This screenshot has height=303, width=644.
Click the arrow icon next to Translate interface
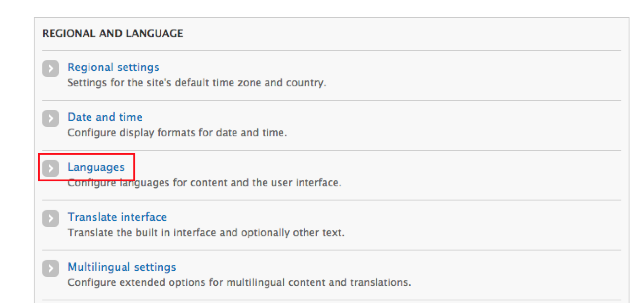coord(51,218)
